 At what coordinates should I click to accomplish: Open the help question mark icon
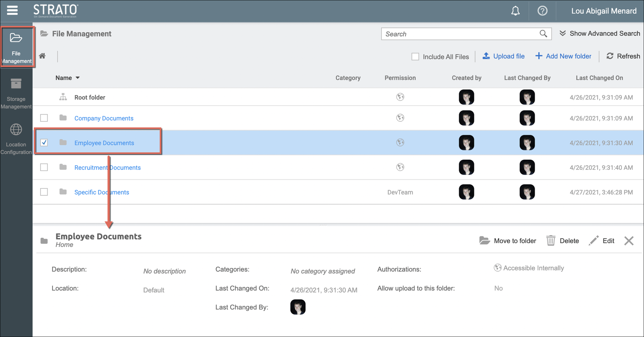542,11
